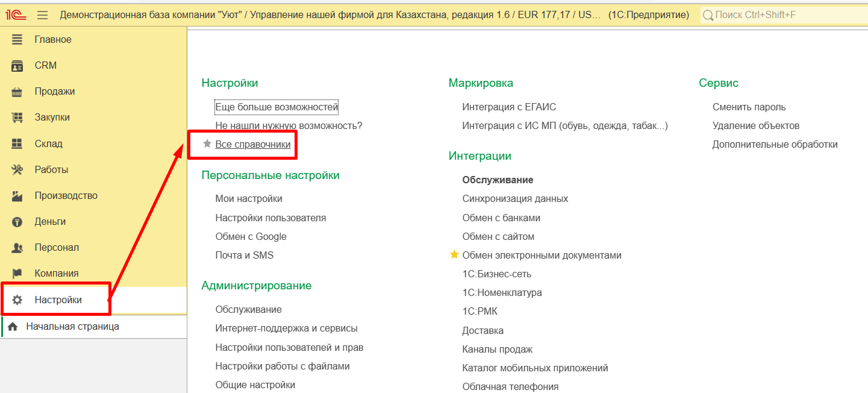Open the CRM section

point(45,66)
